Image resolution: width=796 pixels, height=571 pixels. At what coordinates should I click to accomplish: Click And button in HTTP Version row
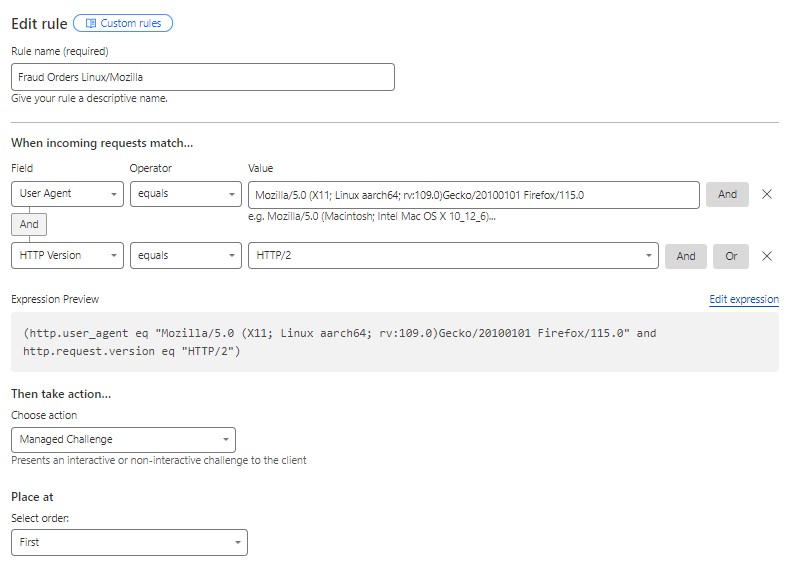click(685, 256)
